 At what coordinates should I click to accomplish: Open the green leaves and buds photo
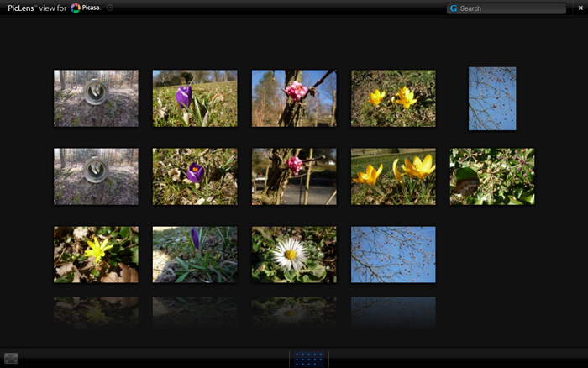(x=492, y=176)
